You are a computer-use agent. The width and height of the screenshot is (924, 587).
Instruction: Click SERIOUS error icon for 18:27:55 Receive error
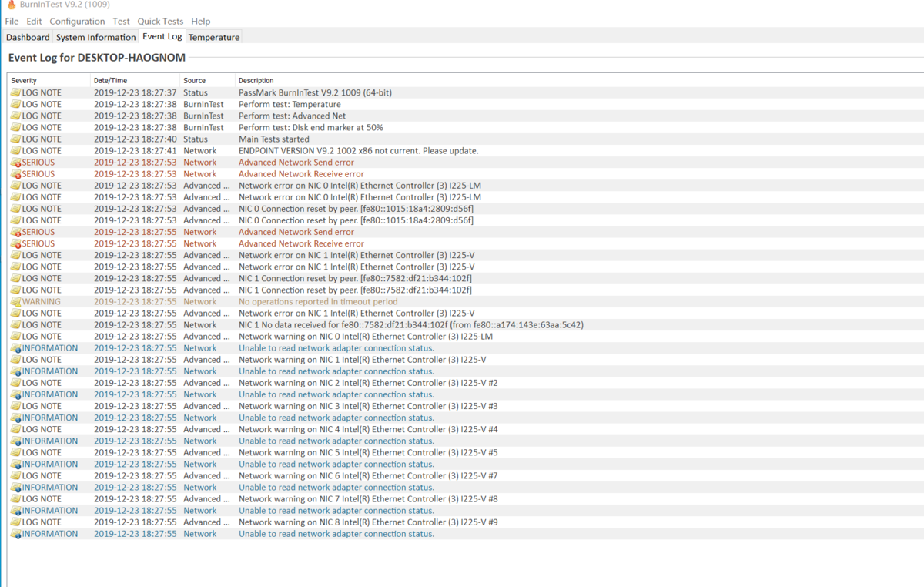[x=15, y=243]
